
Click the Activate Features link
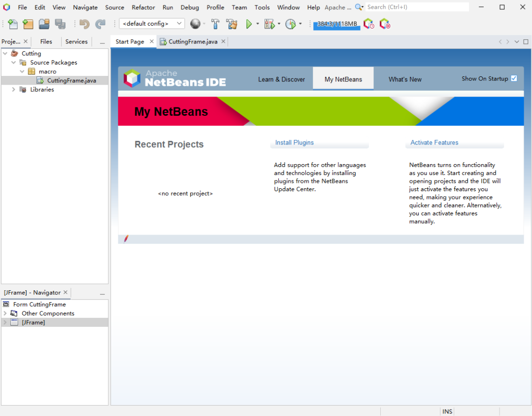434,142
